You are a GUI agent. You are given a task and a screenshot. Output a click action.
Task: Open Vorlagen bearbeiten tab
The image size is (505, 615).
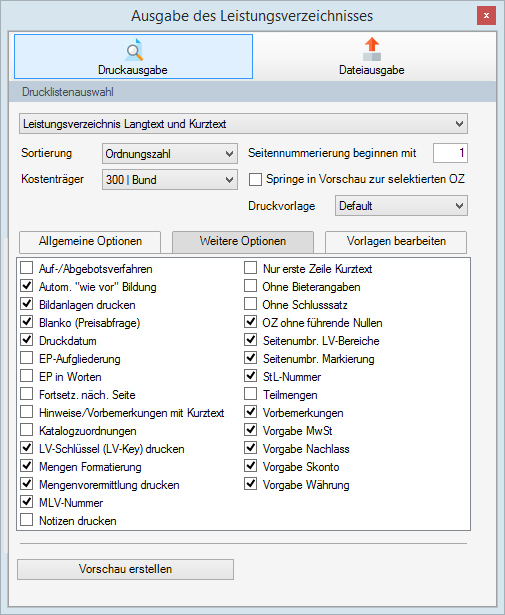click(x=396, y=241)
